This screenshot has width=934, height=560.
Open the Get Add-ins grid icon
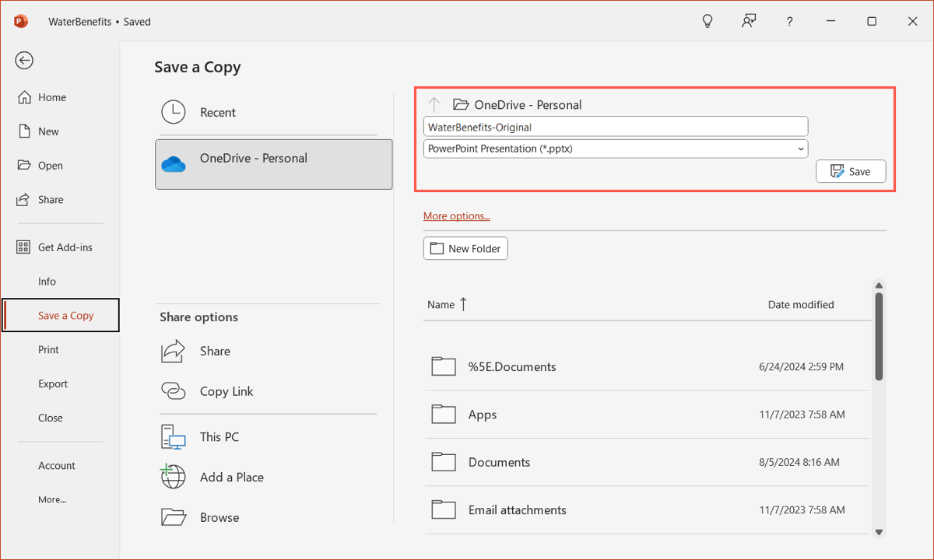24,247
